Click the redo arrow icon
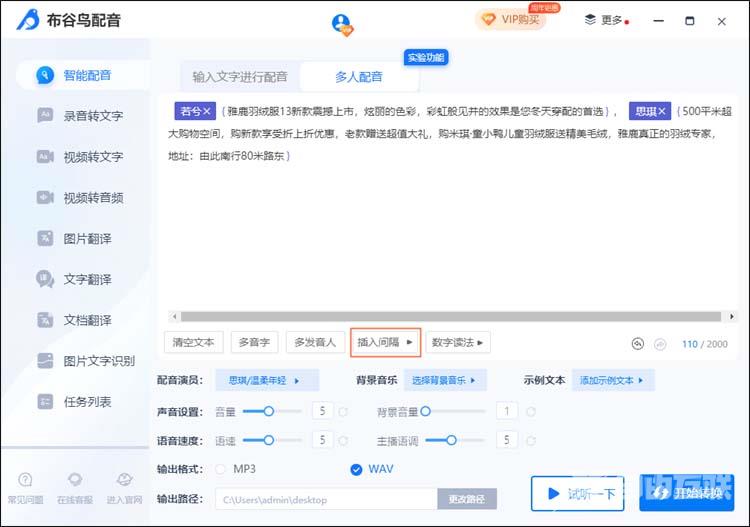 click(660, 344)
